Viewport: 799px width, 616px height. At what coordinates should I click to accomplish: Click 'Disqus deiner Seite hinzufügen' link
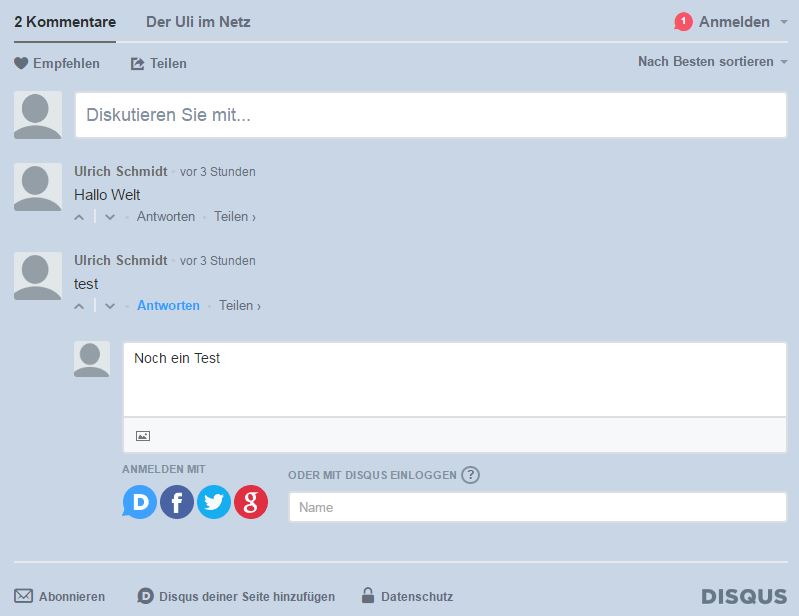(247, 596)
